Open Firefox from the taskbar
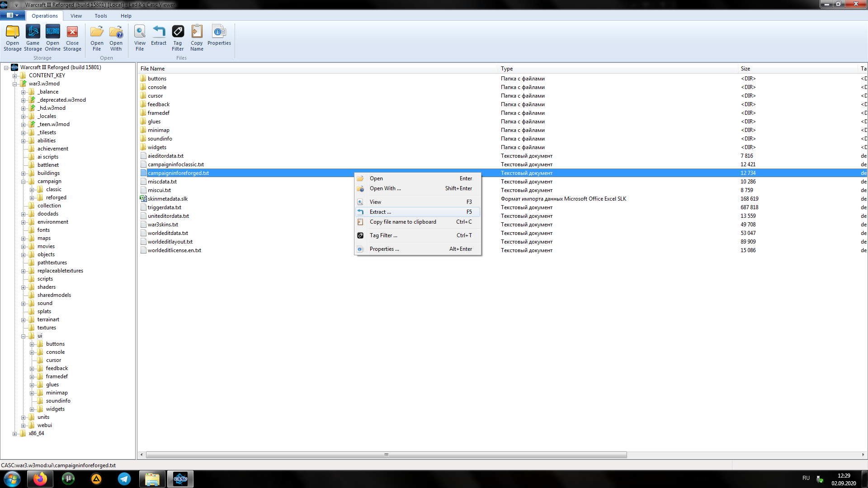This screenshot has height=488, width=868. coord(40,479)
